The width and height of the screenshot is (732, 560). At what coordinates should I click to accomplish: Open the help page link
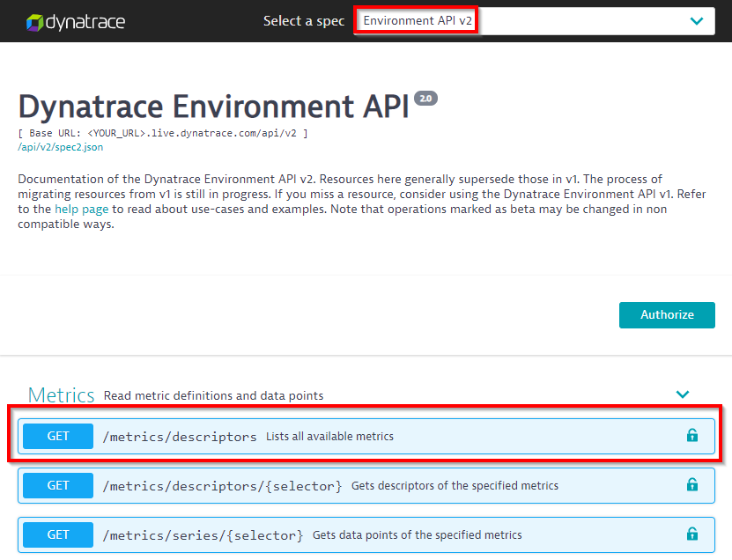pyautogui.click(x=82, y=209)
